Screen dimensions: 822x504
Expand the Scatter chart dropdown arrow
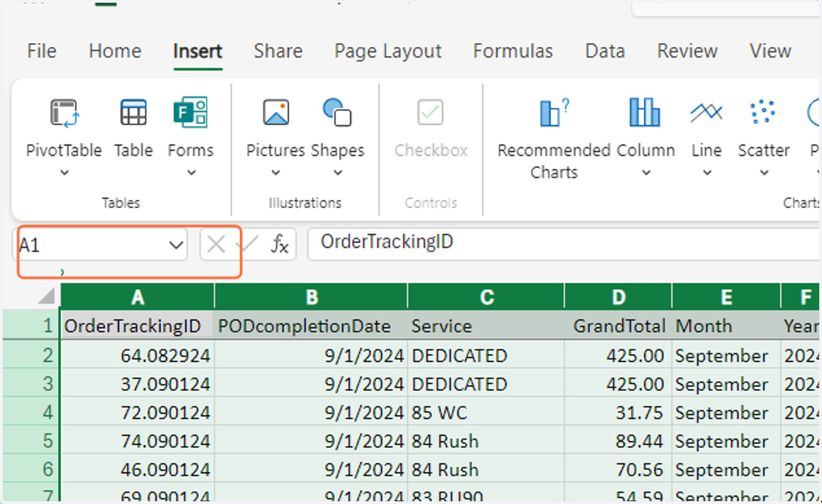tap(764, 173)
